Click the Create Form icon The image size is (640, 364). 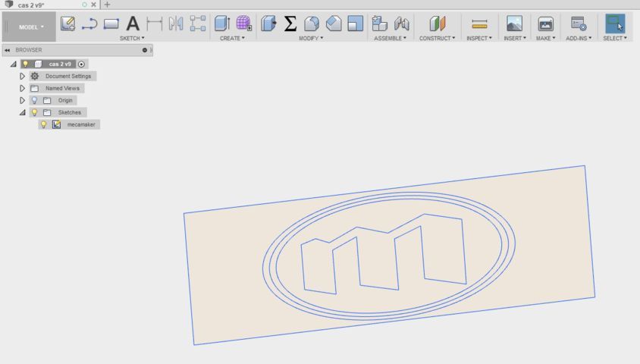[243, 24]
